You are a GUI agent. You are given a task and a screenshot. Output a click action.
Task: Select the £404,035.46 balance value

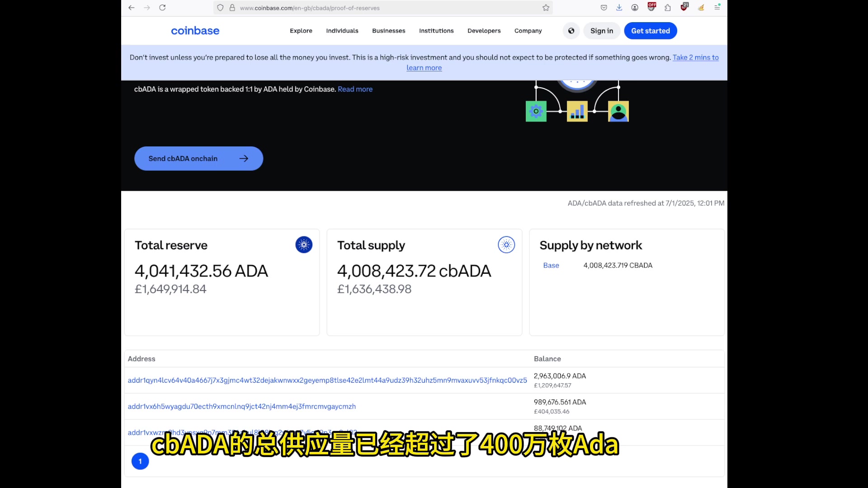552,412
